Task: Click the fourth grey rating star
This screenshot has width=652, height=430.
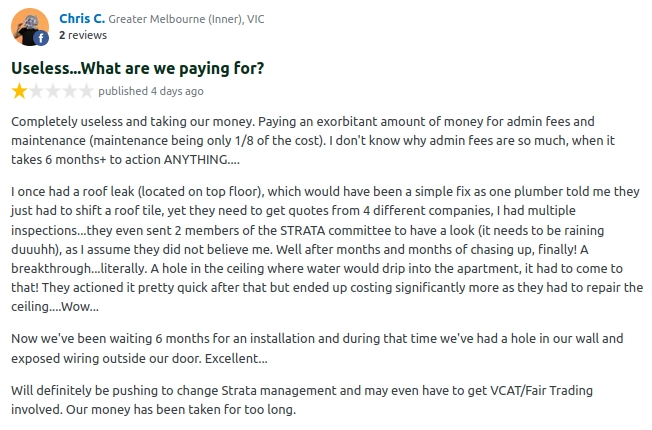Action: (x=69, y=91)
